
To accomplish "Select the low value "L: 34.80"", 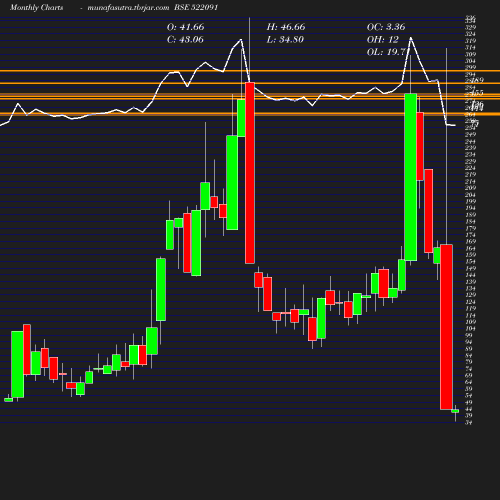I will (285, 40).
